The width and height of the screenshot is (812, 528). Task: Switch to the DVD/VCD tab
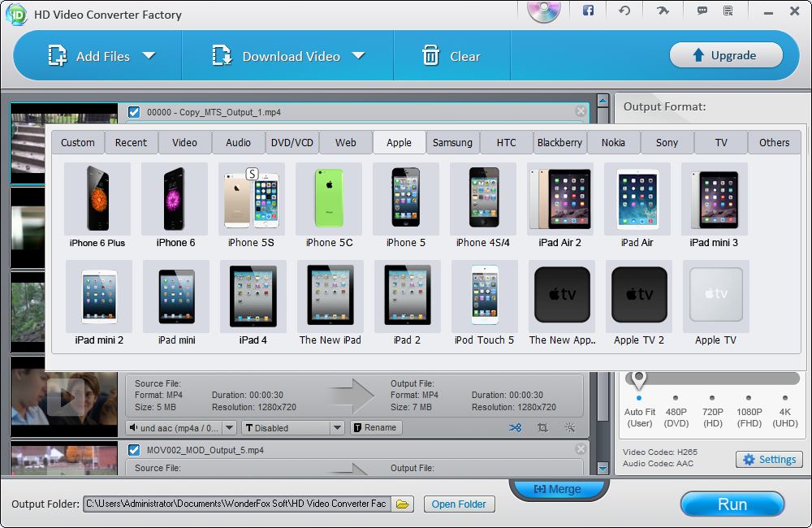[x=292, y=142]
